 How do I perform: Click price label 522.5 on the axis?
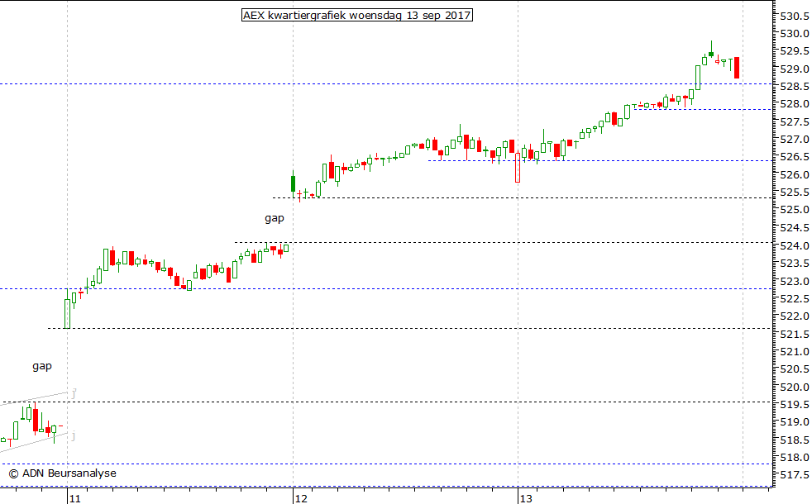click(795, 299)
